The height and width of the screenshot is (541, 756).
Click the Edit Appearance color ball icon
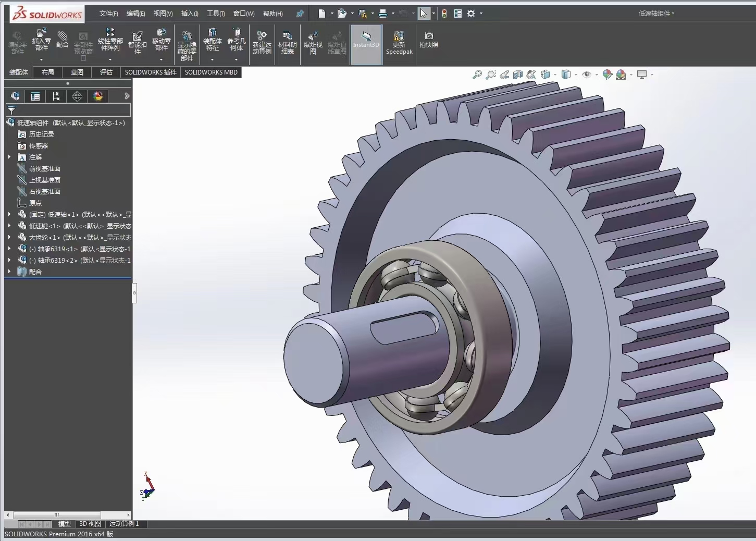(607, 75)
